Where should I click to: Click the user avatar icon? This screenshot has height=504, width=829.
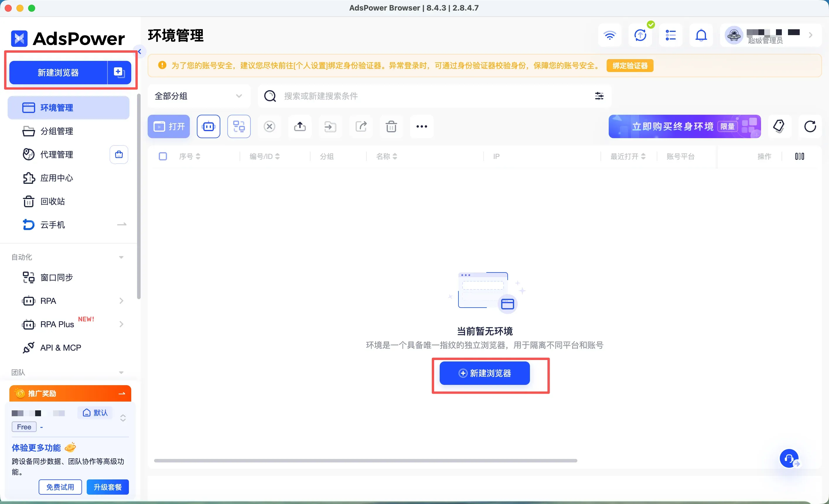click(734, 35)
